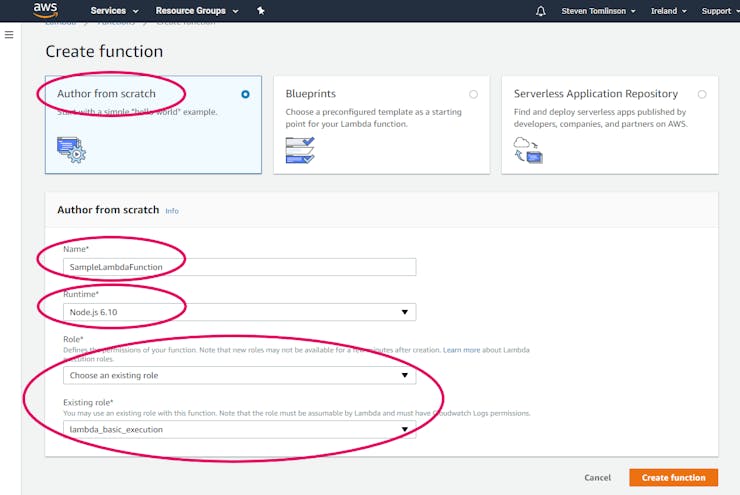740x495 pixels.
Task: Open the Steven Tomlinson account menu
Action: pyautogui.click(x=598, y=11)
